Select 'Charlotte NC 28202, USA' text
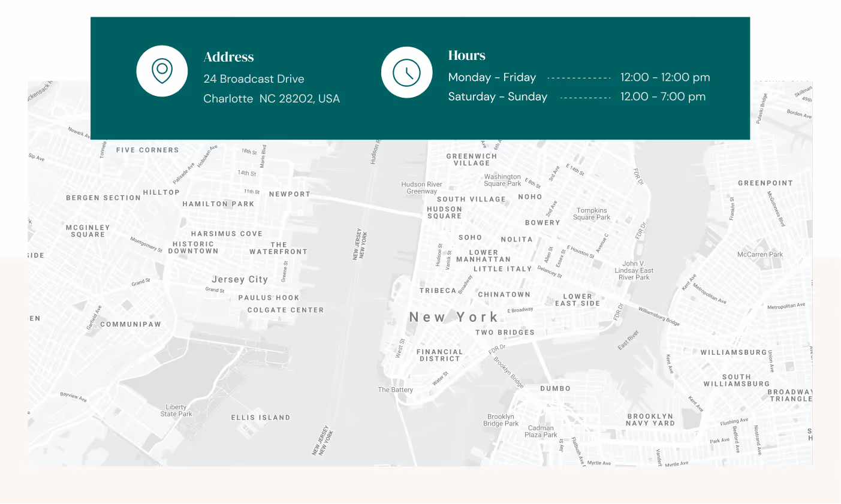Viewport: 841px width, 504px height. [272, 98]
